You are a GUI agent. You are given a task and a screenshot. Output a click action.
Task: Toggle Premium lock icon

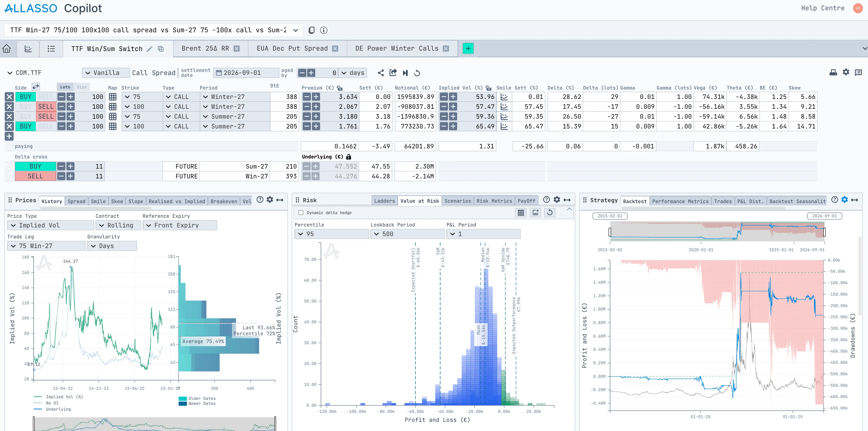[x=340, y=88]
